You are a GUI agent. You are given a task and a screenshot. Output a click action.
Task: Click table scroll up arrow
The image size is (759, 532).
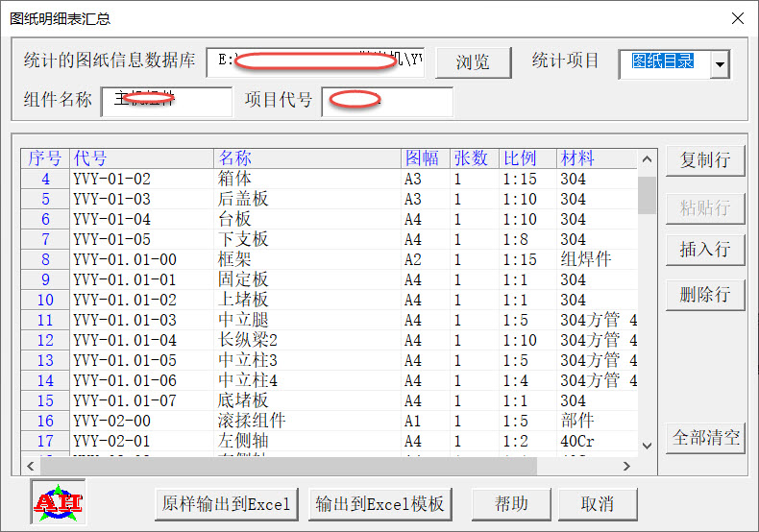[x=647, y=159]
